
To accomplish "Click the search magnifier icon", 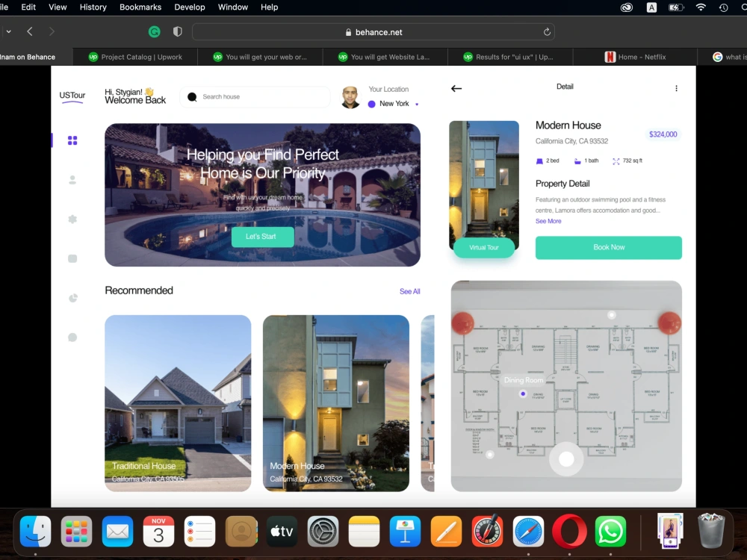I will tap(192, 96).
